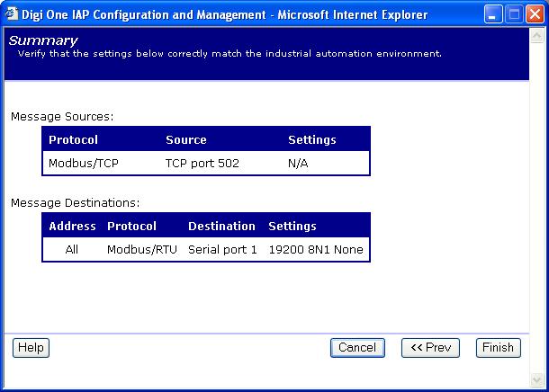The width and height of the screenshot is (549, 392).
Task: Click the 19200 8N1 None settings cell
Action: (x=316, y=250)
